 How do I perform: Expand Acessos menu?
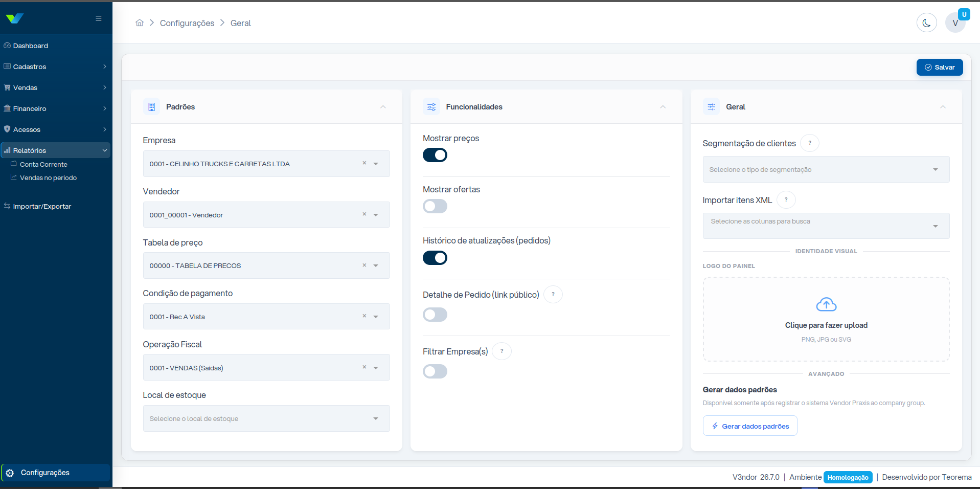(56, 129)
